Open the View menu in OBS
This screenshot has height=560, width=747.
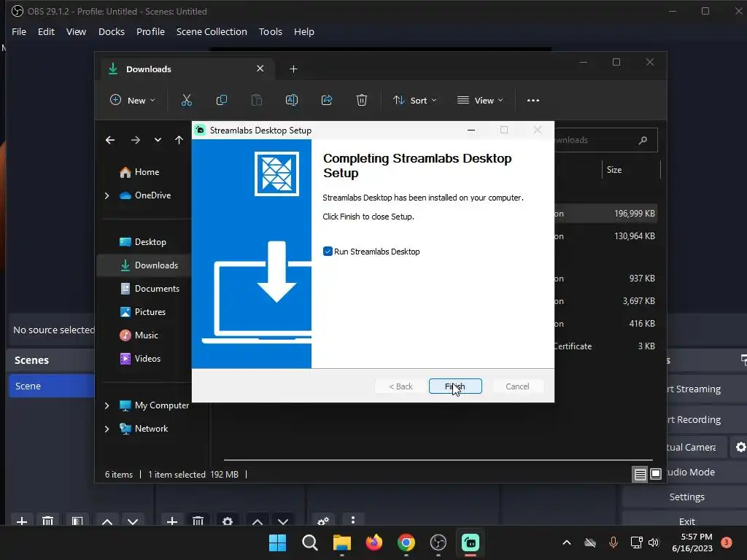pyautogui.click(x=76, y=31)
